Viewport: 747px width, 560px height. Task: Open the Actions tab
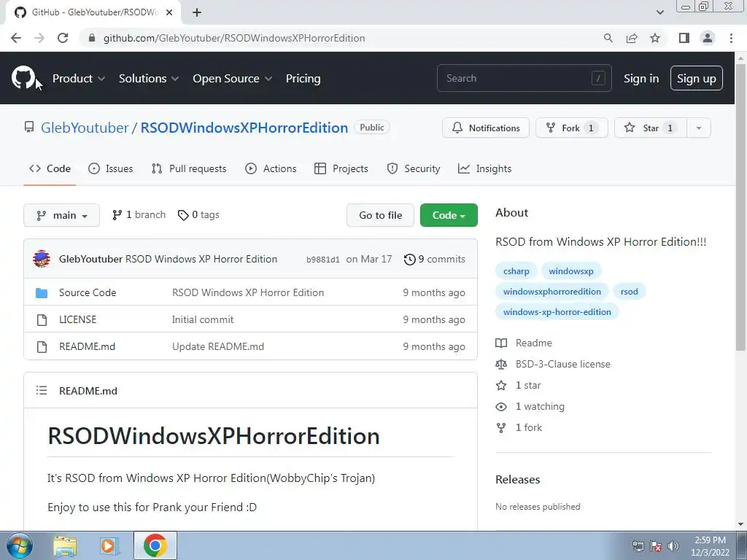(x=271, y=168)
